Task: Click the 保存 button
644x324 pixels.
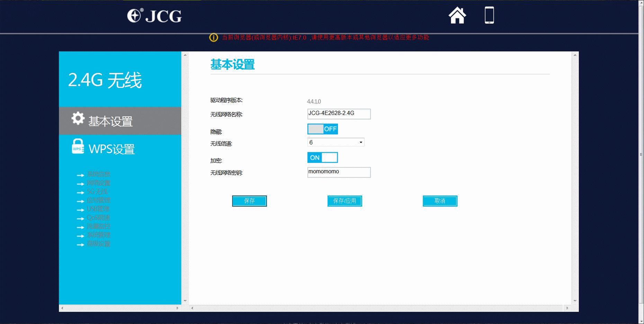Action: pyautogui.click(x=249, y=201)
